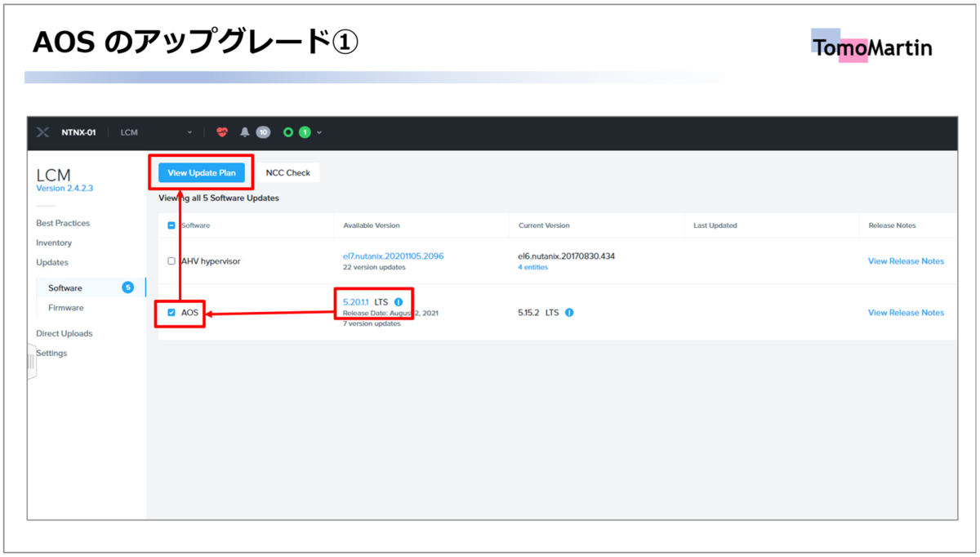Viewport: 980px width, 557px height.
Task: Click the '7 version updates' text
Action: [x=372, y=323]
